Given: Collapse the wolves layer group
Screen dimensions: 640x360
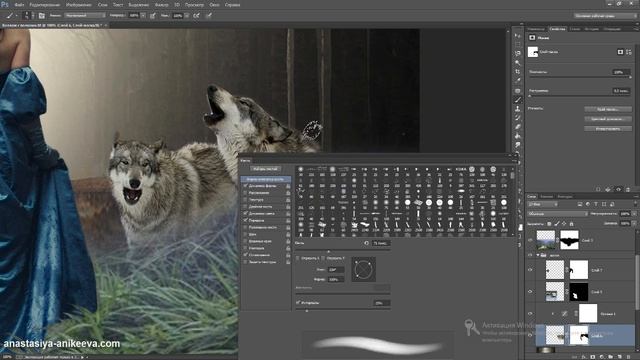Looking at the screenshot, I should (x=538, y=255).
